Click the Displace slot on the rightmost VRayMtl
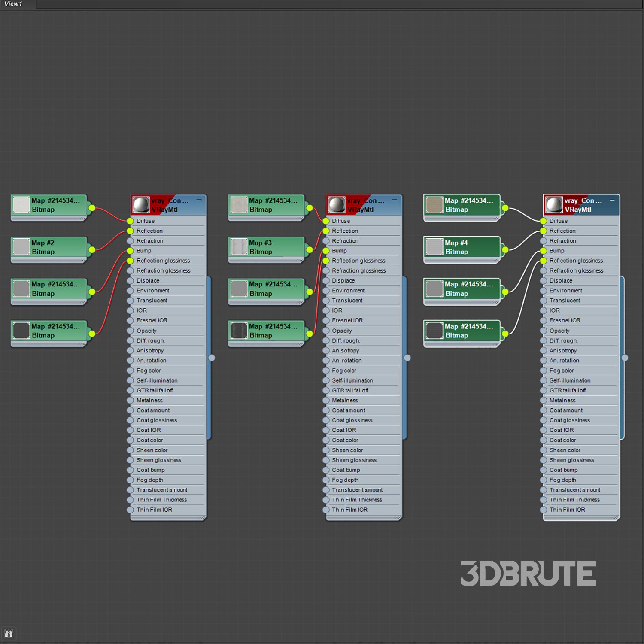 (x=561, y=281)
